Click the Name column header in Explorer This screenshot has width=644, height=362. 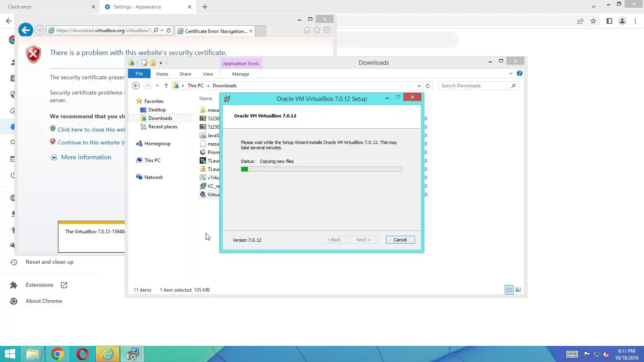click(206, 99)
